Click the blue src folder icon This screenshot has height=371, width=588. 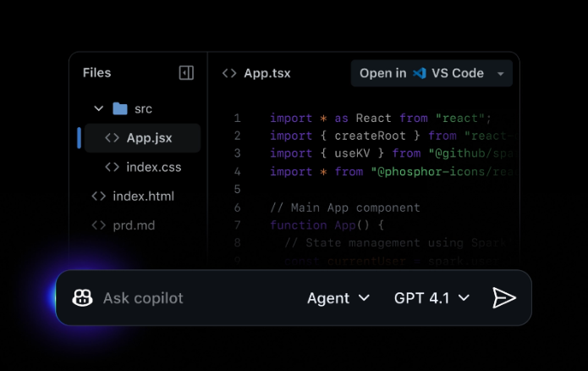click(120, 109)
